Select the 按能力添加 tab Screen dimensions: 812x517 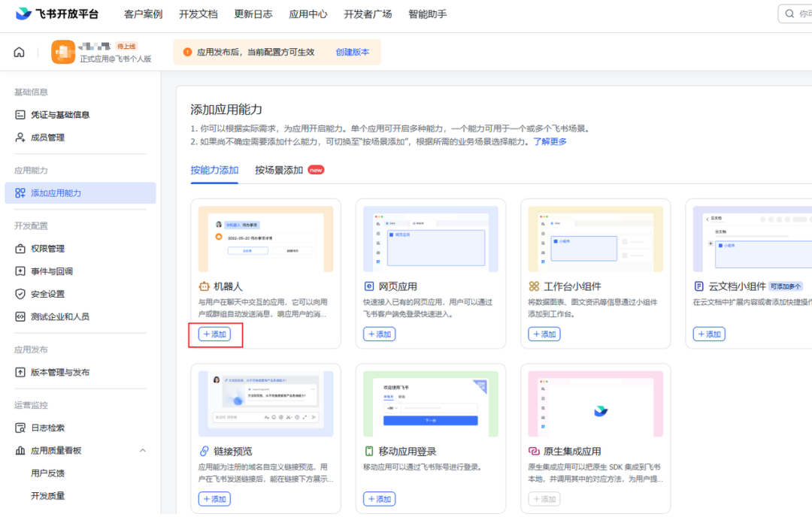[214, 170]
